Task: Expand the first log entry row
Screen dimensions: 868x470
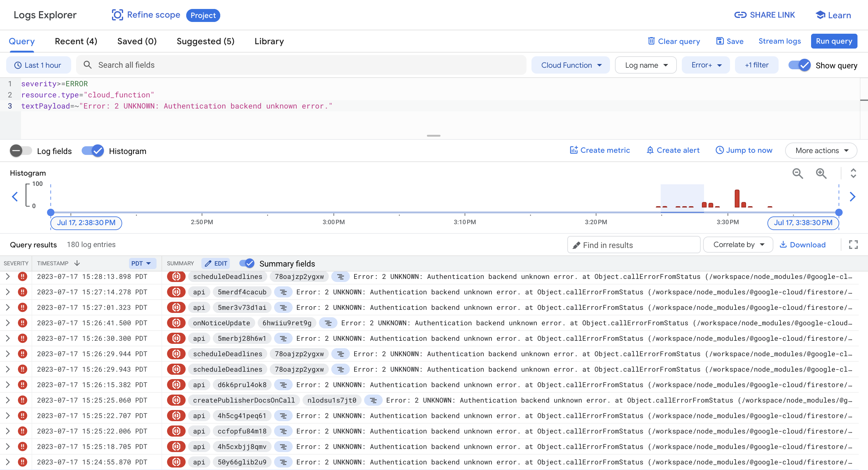Action: tap(7, 277)
